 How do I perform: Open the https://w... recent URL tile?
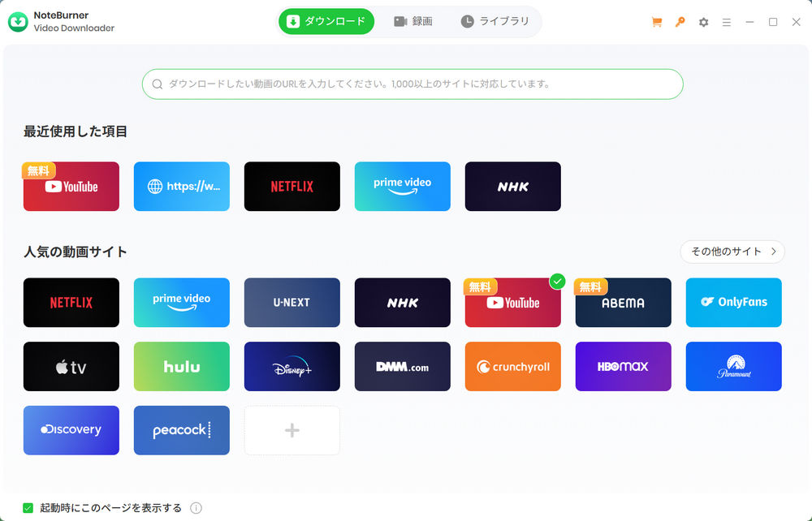coord(182,187)
